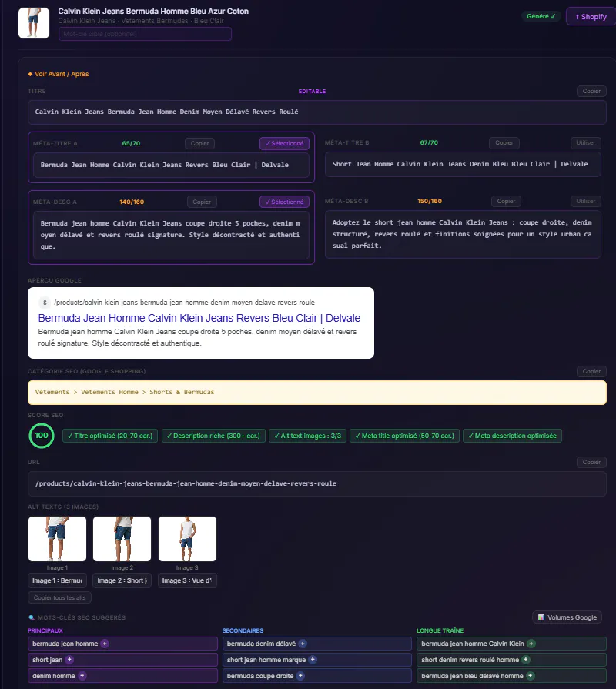Click the Généré status badge
Image resolution: width=616 pixels, height=689 pixels.
[541, 16]
